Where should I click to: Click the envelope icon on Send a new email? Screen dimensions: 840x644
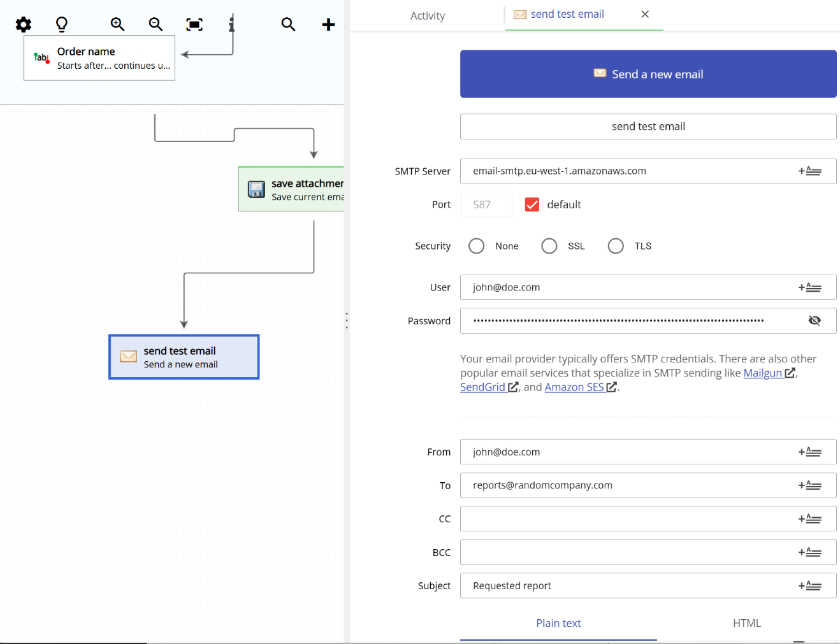point(599,73)
